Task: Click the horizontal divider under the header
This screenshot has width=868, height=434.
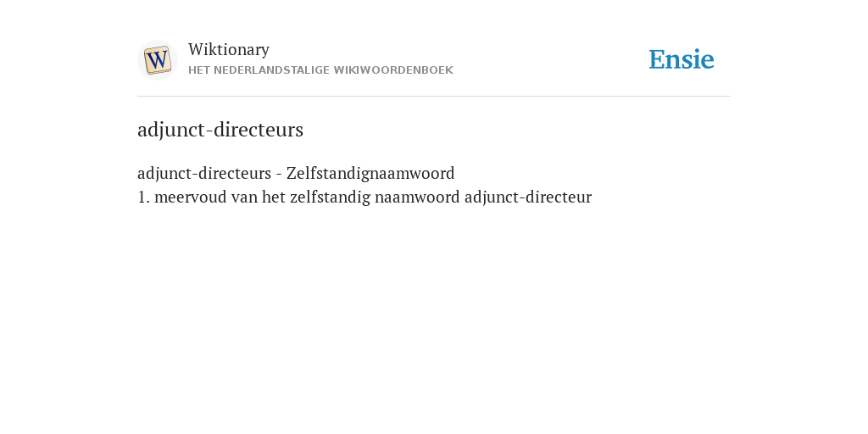Action: pyautogui.click(x=434, y=97)
